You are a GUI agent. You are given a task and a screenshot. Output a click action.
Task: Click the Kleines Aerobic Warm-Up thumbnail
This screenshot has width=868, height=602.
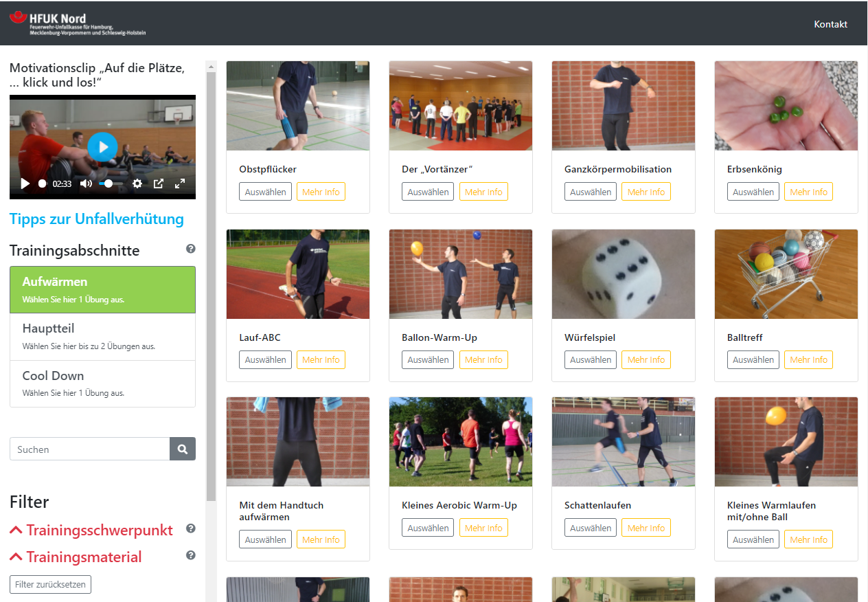(x=461, y=442)
